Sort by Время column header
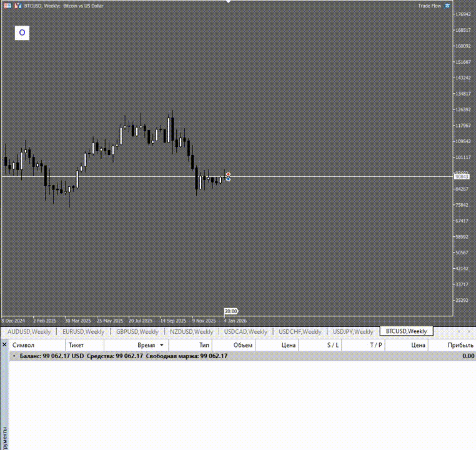This screenshot has width=476, height=450. pos(136,345)
